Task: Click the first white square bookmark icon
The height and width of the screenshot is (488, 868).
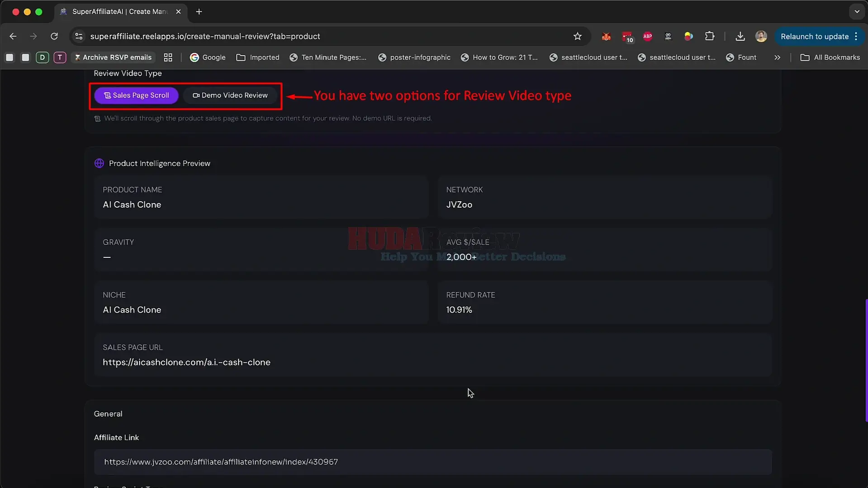Action: 9,57
